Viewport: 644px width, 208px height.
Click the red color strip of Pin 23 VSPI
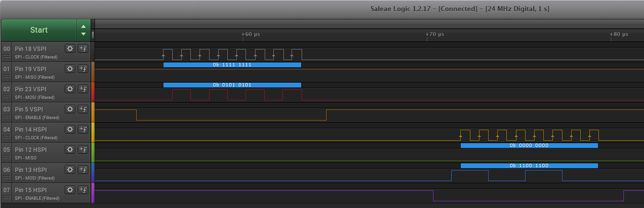tap(93, 92)
